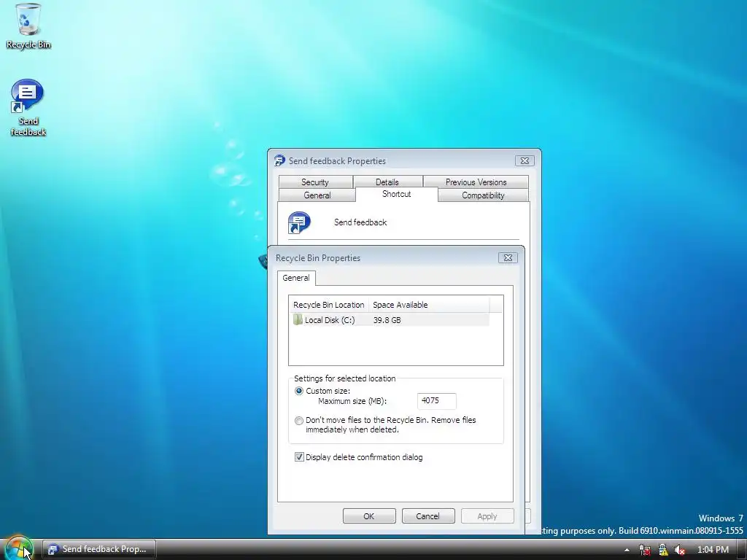Select the Local Disk (C:) row text
This screenshot has height=560, width=747.
[x=330, y=320]
